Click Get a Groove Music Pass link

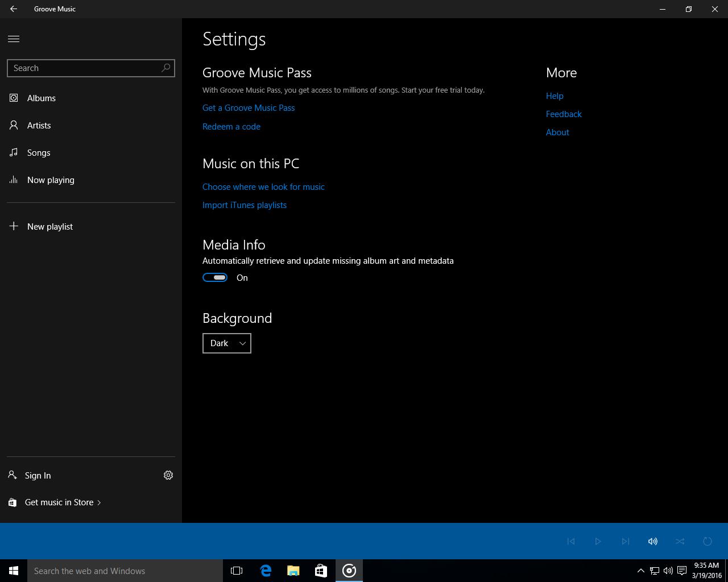249,108
